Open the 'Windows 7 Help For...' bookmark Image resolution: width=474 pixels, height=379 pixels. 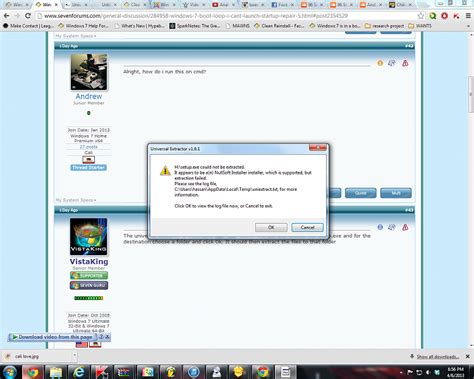[x=83, y=26]
